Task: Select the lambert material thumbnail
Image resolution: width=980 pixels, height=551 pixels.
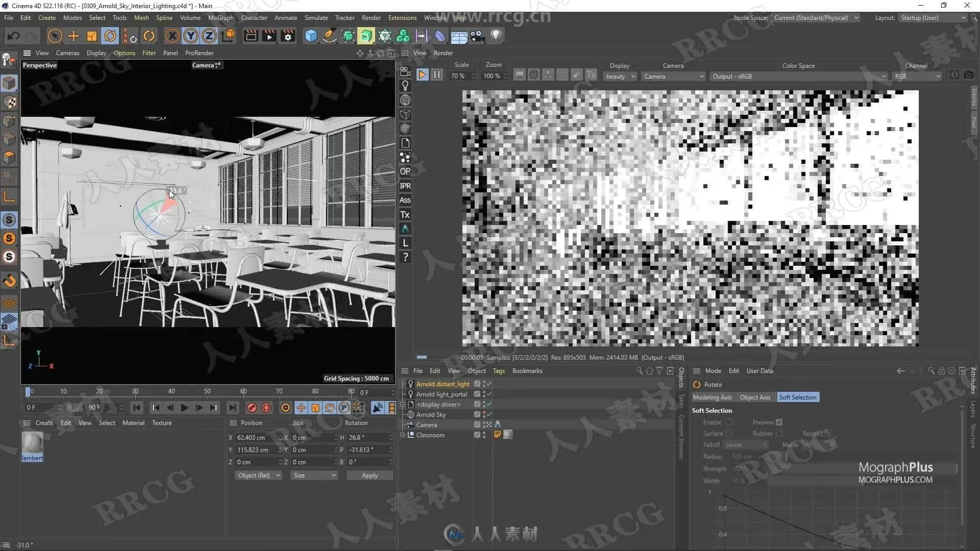Action: click(x=32, y=443)
